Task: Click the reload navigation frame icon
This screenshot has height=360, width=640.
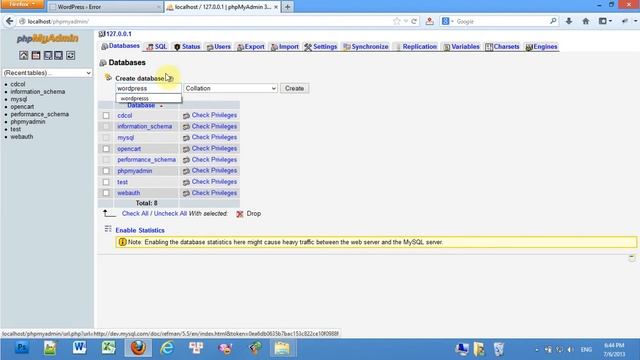Action: 71,55
